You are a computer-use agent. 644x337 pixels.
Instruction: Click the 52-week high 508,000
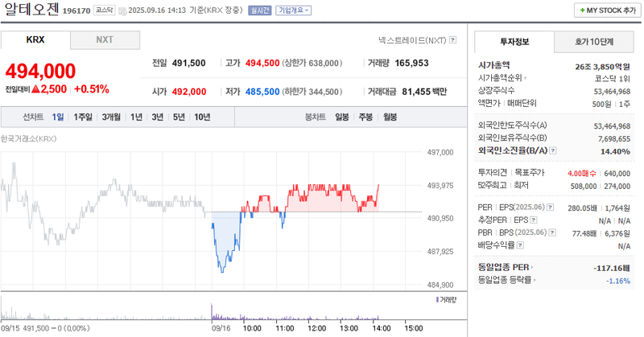pos(583,187)
